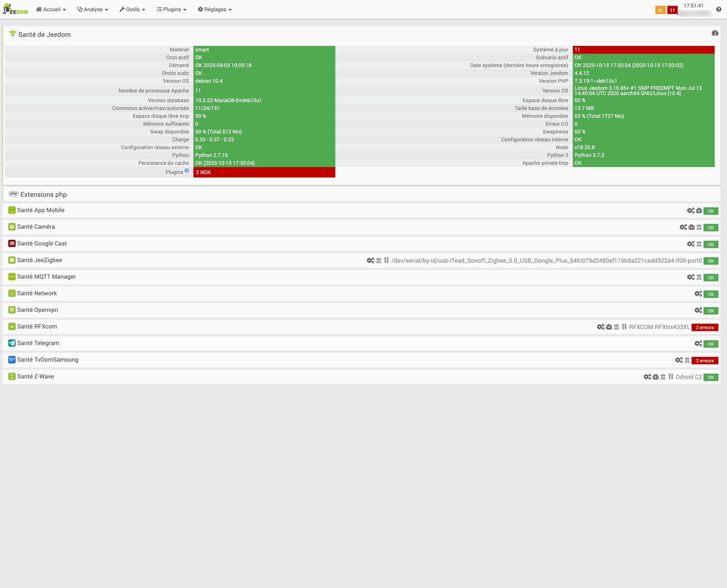
Task: Open the Plugins menu
Action: 172,9
